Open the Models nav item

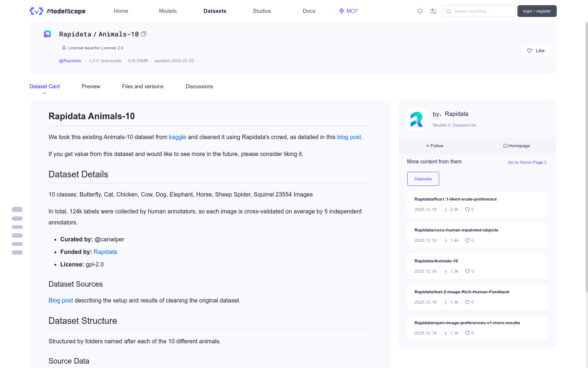click(x=168, y=11)
